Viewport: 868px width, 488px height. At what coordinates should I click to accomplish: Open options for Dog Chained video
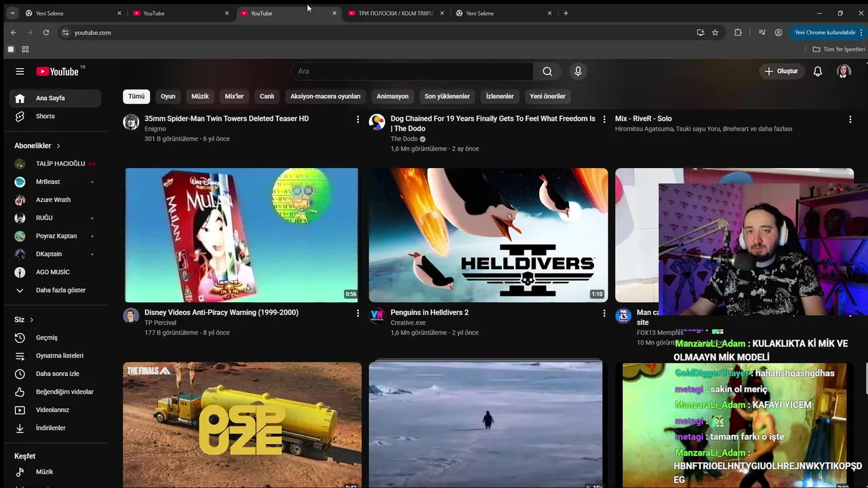point(604,119)
